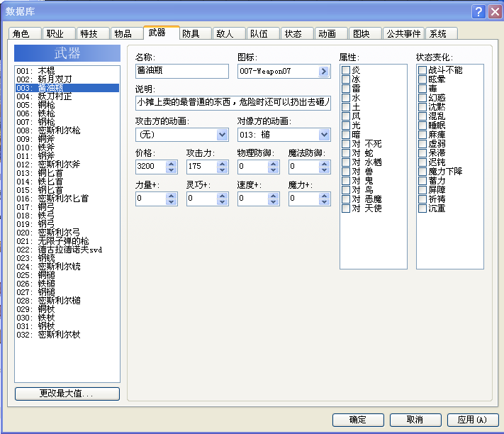
Task: Click the help question mark button in title bar
Action: click(x=478, y=12)
